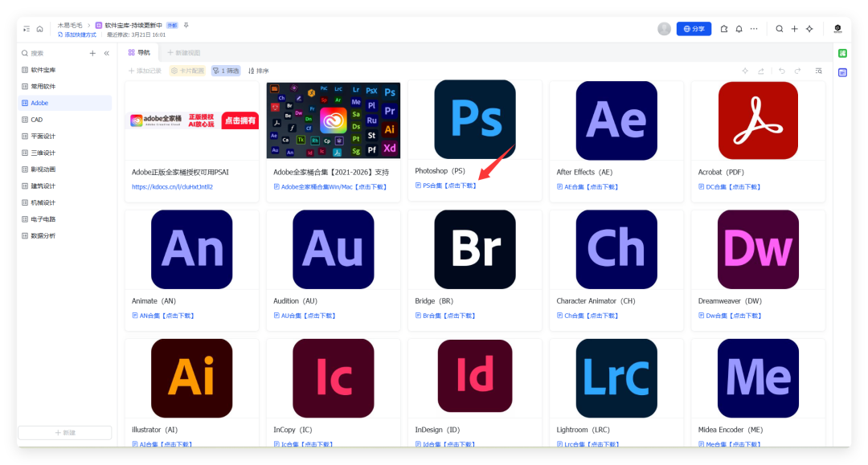Open the kdocs.cn URL link
The height and width of the screenshot is (465, 868).
(172, 187)
